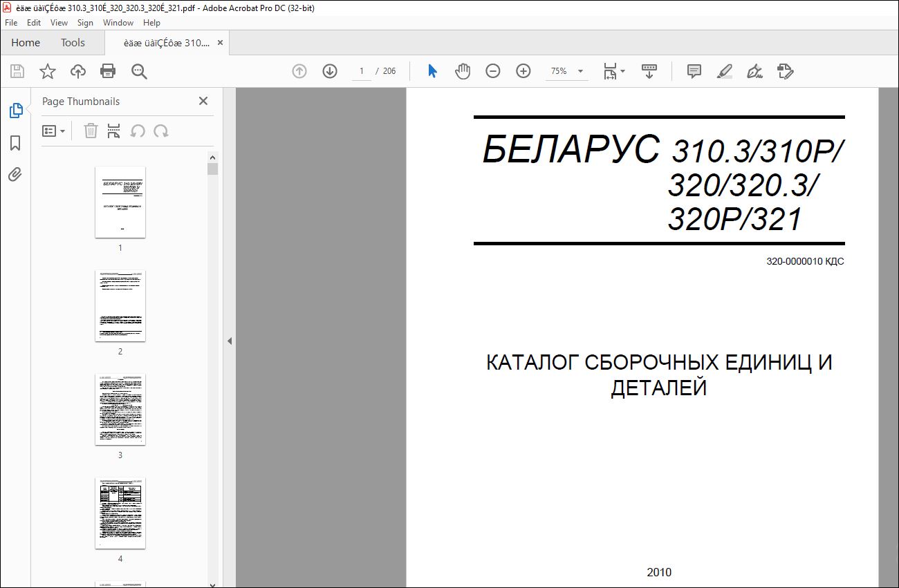
Task: Bookmark this file with the star icon
Action: [x=47, y=71]
